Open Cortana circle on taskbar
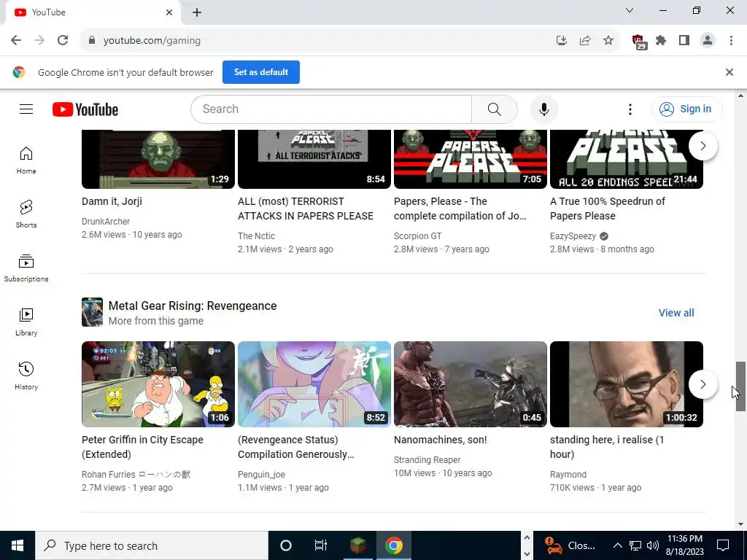The image size is (747, 560). click(285, 545)
